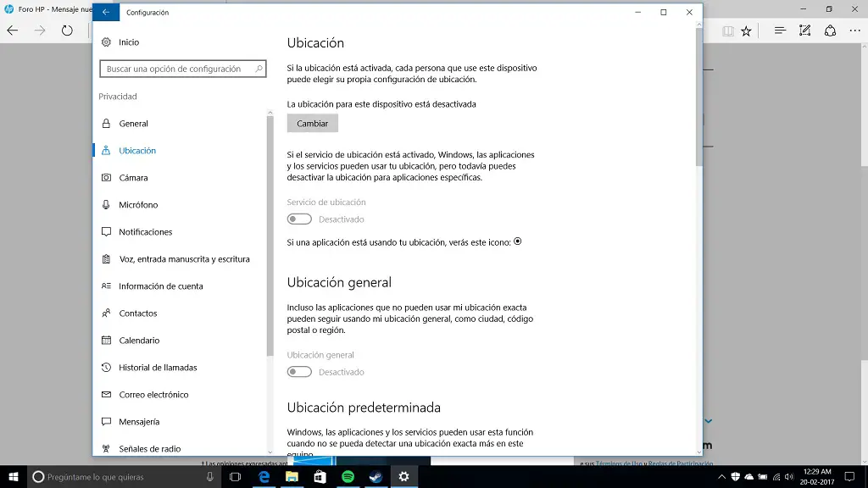Open Windows Defender shield tray icon
The height and width of the screenshot is (488, 868).
point(735,476)
